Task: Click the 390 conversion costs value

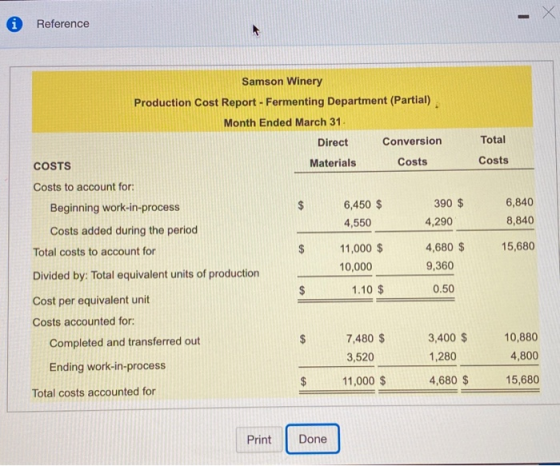Action: click(x=443, y=204)
